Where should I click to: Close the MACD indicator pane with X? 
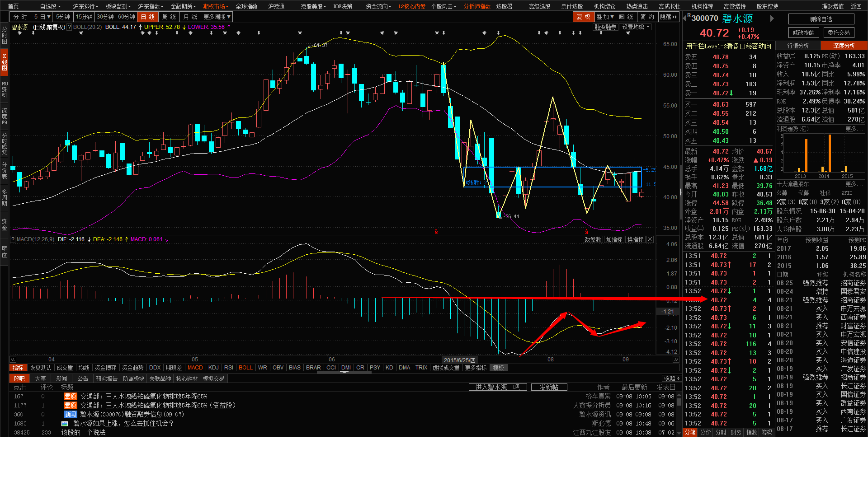pos(650,239)
